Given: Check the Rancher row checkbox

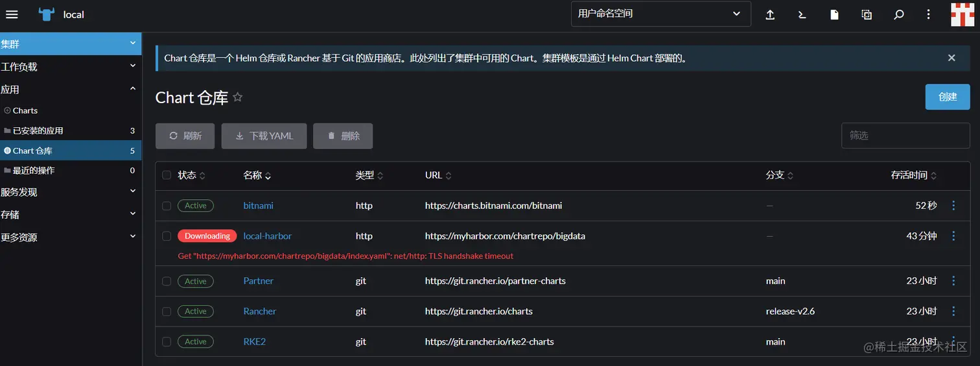Looking at the screenshot, I should (167, 311).
